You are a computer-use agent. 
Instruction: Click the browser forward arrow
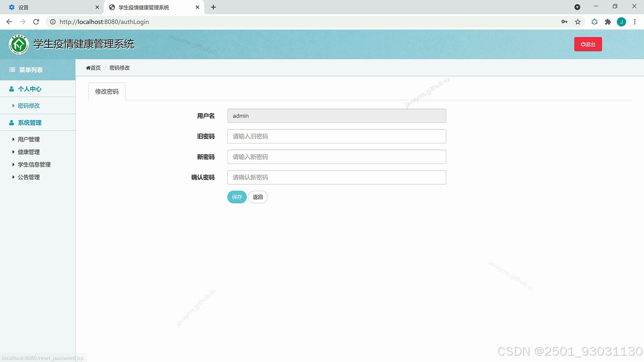pyautogui.click(x=22, y=22)
